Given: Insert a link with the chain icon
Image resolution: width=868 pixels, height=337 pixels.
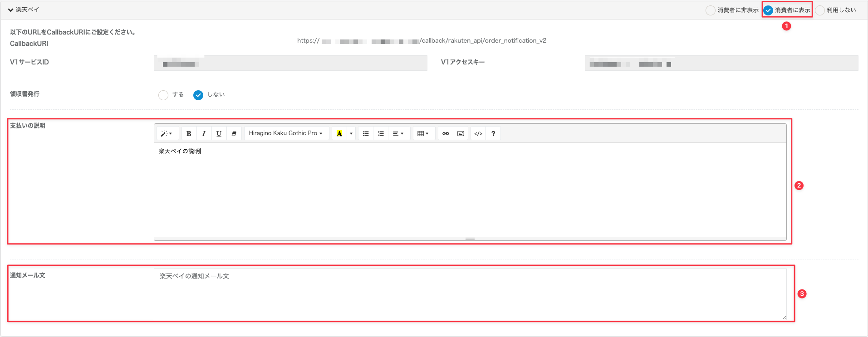Looking at the screenshot, I should (x=446, y=133).
